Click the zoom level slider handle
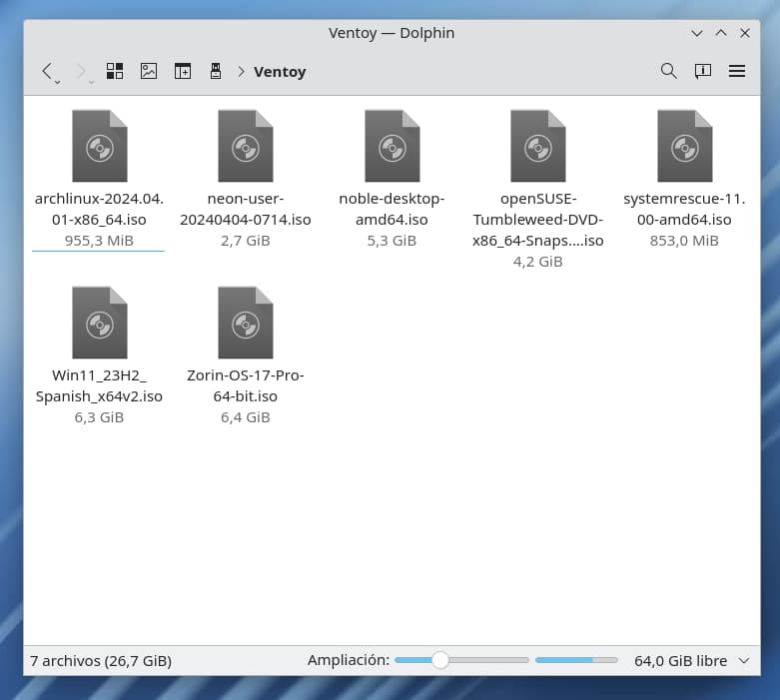 (439, 660)
